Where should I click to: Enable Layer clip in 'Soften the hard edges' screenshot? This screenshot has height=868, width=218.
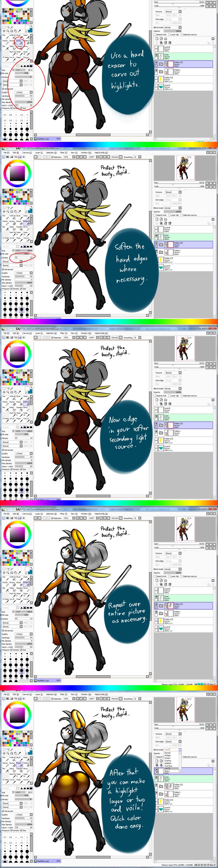pyautogui.click(x=170, y=215)
